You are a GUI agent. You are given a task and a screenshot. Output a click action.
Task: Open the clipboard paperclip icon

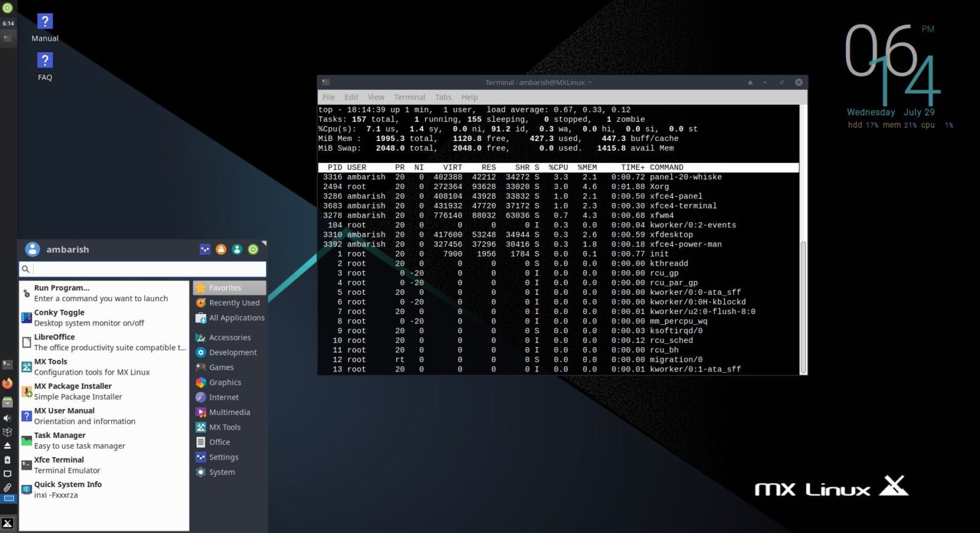(x=8, y=487)
